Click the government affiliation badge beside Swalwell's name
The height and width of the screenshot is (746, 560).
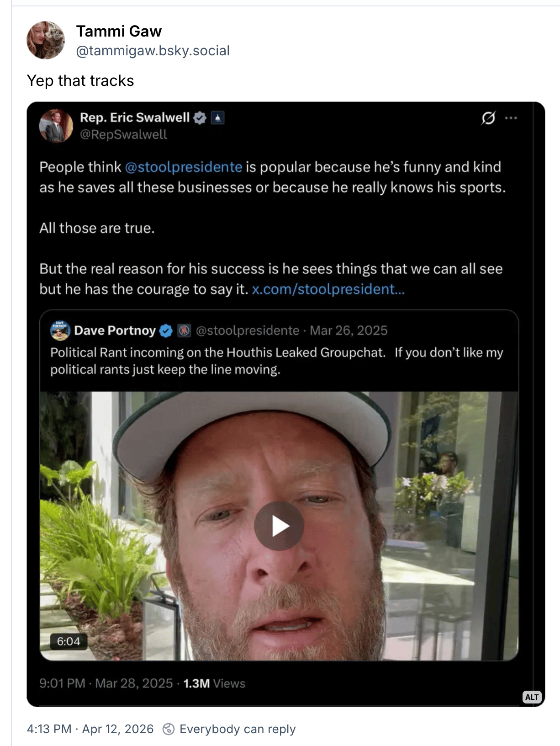218,118
